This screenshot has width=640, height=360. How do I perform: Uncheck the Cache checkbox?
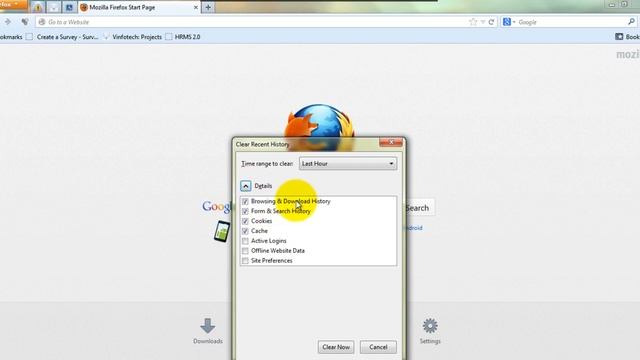[x=245, y=231]
